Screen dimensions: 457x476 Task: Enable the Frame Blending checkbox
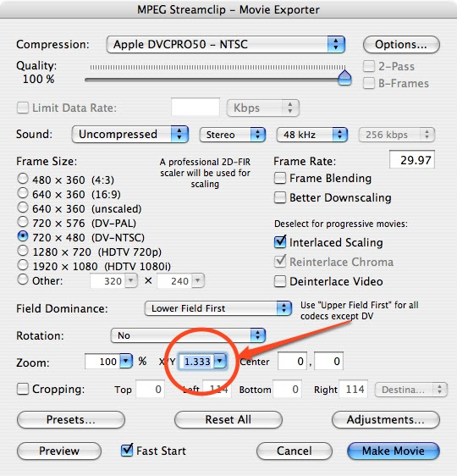279,178
